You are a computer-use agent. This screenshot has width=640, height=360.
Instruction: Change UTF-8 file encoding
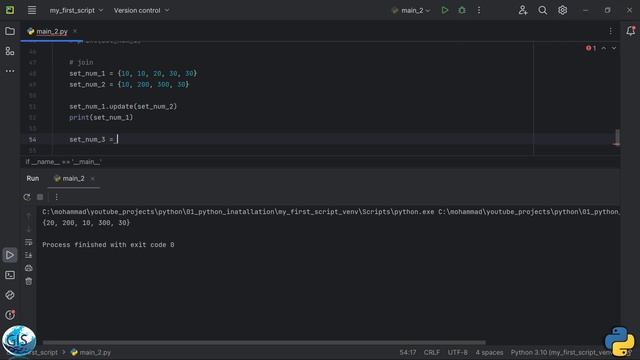click(458, 352)
